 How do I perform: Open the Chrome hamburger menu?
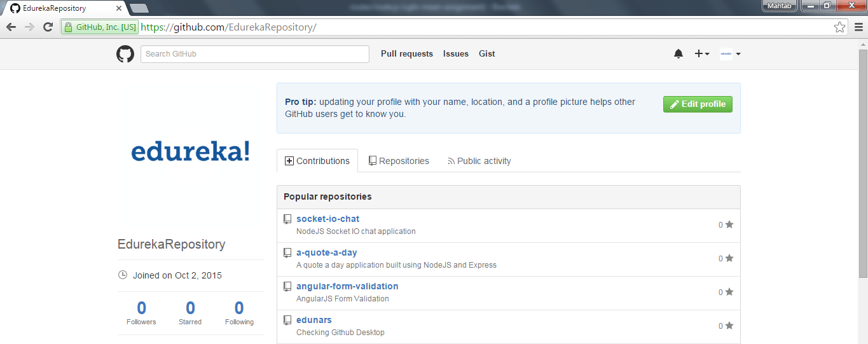coord(859,27)
